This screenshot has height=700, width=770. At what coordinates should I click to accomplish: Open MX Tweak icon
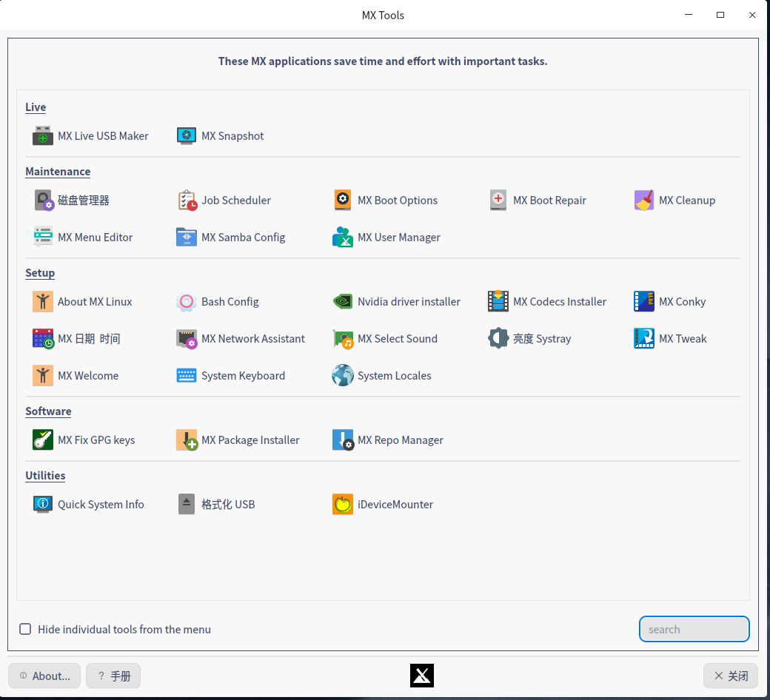644,339
